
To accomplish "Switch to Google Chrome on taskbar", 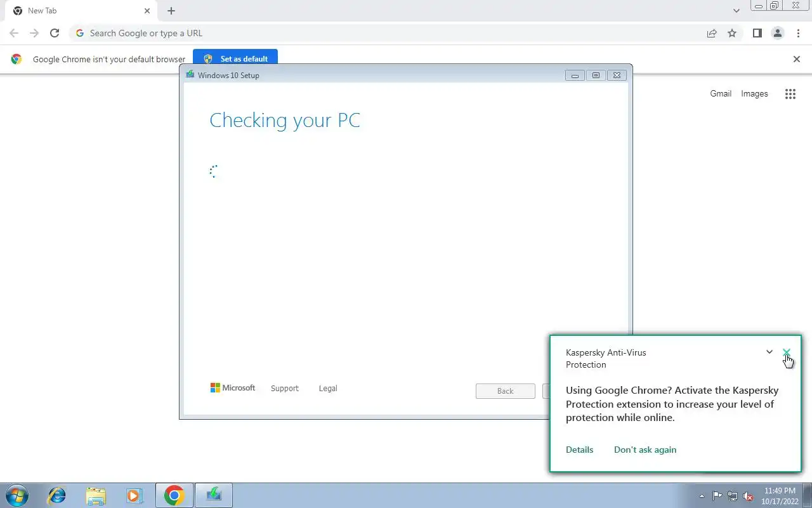I will pyautogui.click(x=174, y=495).
